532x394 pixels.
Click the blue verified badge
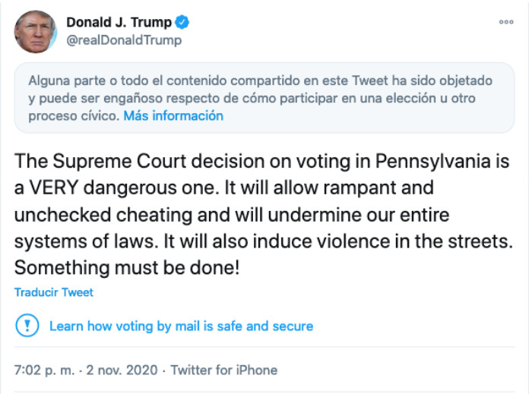pos(182,22)
